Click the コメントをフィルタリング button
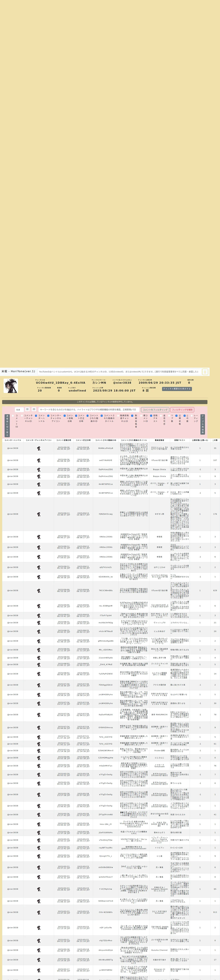Viewport: 220px width, 980px height. click(155, 410)
